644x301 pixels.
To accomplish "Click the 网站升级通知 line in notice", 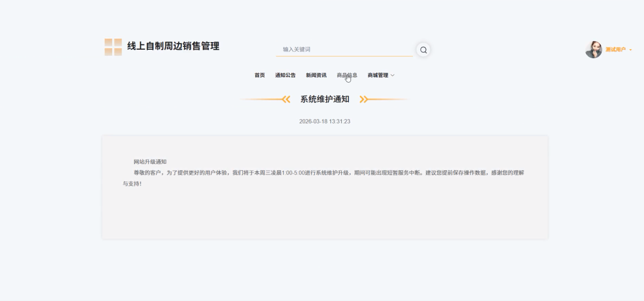I will click(x=150, y=162).
